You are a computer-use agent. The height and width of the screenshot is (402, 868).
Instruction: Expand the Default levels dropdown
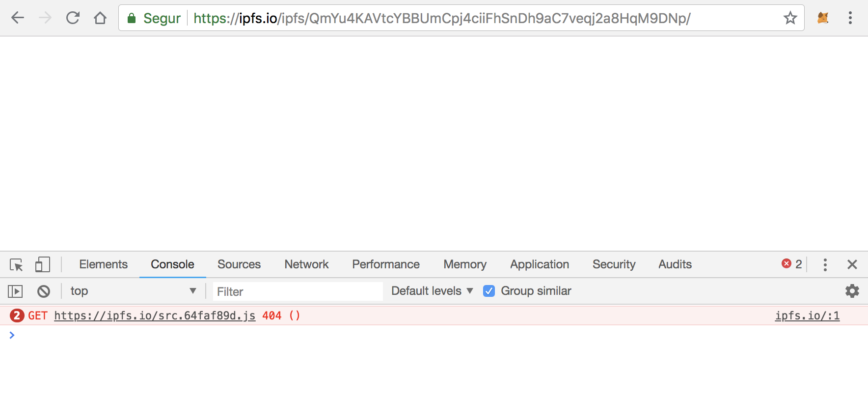coord(432,291)
